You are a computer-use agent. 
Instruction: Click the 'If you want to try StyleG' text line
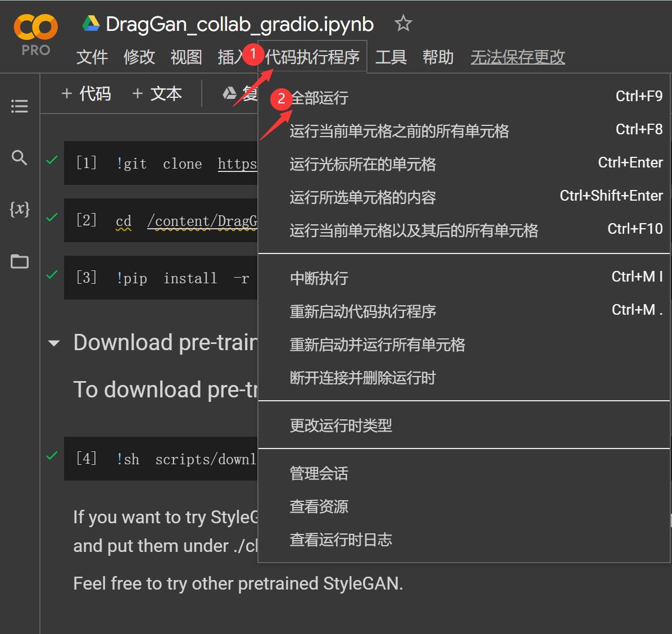165,517
